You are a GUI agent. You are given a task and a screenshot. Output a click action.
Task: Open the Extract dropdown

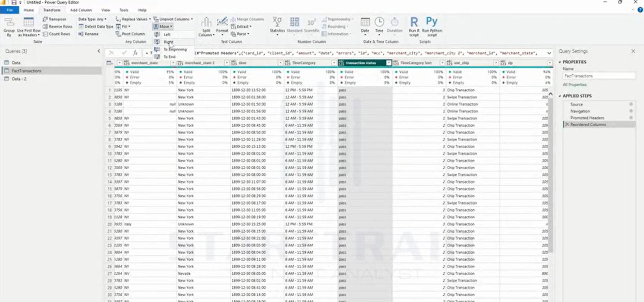click(241, 27)
